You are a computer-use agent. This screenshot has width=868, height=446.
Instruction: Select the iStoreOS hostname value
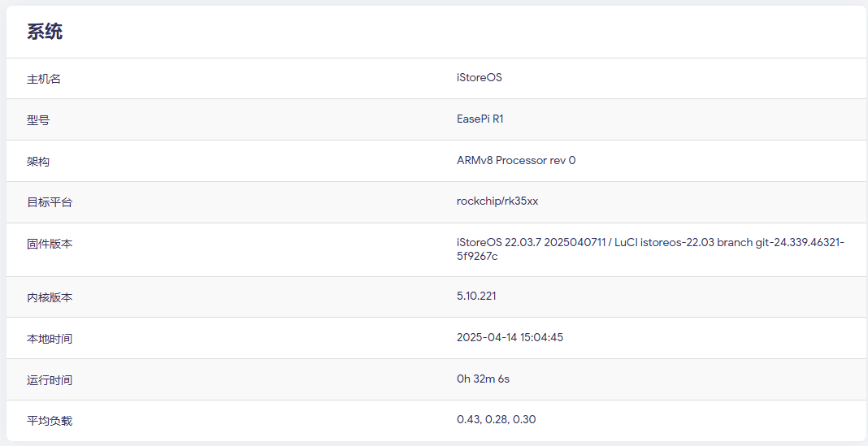point(480,78)
